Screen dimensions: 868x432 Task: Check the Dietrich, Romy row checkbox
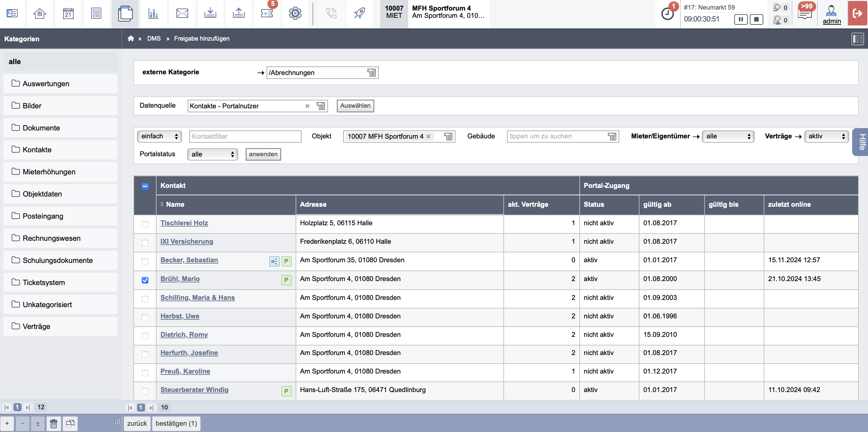tap(145, 336)
